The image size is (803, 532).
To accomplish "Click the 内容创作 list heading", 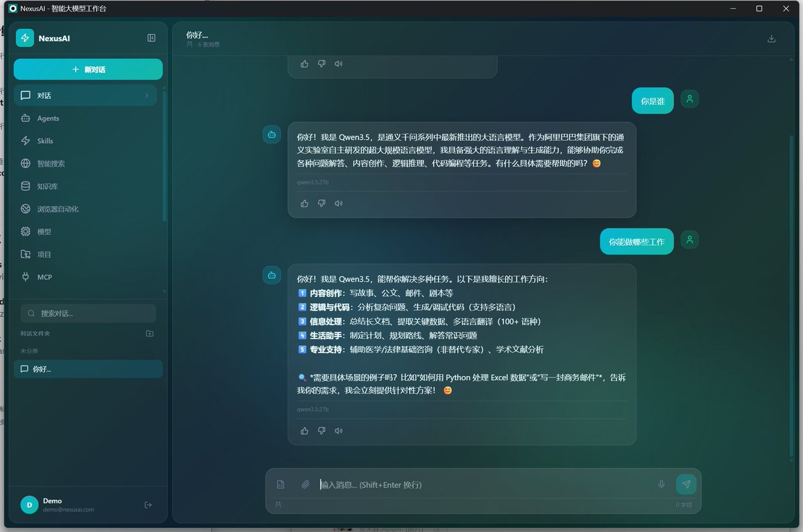I will click(x=327, y=293).
